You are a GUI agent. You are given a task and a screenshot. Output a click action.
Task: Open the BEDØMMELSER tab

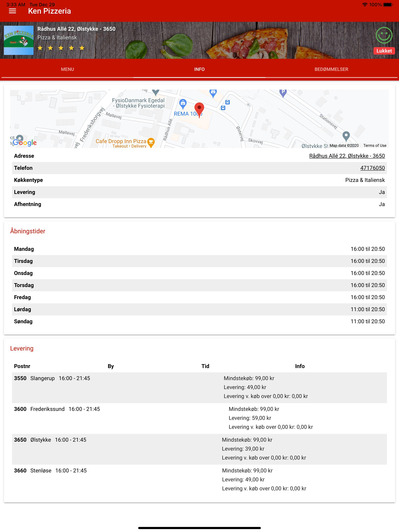point(331,69)
